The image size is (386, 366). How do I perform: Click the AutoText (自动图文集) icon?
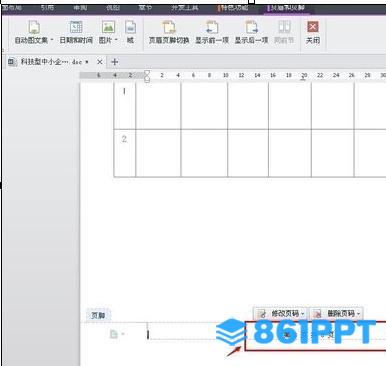tap(34, 27)
